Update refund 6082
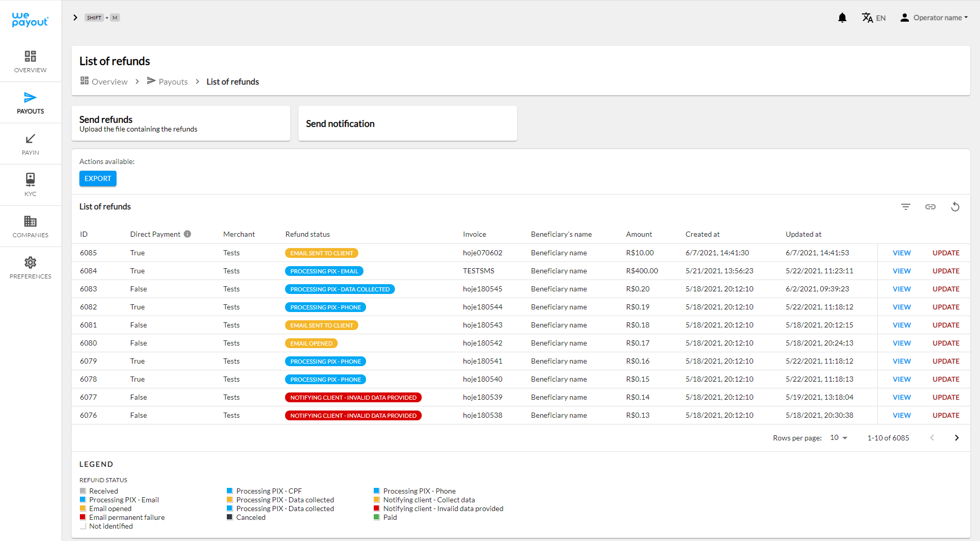The width and height of the screenshot is (980, 541). tap(946, 307)
